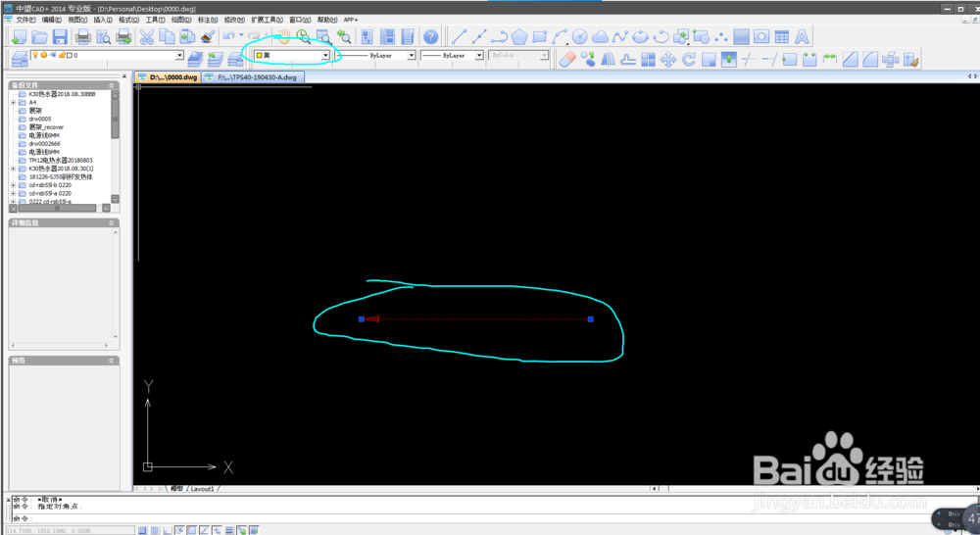980x535 pixels.
Task: Click the Undo arrow icon
Action: point(228,36)
